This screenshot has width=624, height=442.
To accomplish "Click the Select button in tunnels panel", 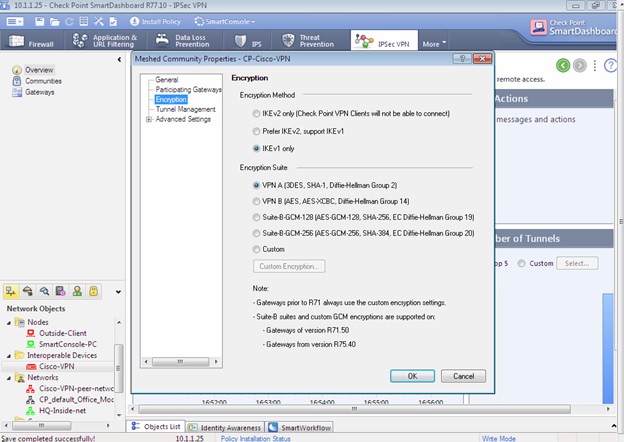I will tap(577, 263).
